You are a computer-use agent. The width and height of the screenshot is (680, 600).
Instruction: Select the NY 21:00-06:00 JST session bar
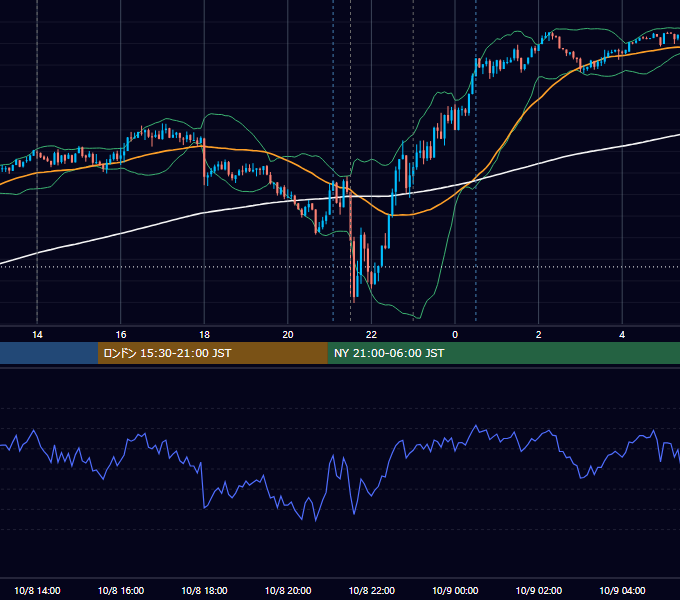coord(503,353)
